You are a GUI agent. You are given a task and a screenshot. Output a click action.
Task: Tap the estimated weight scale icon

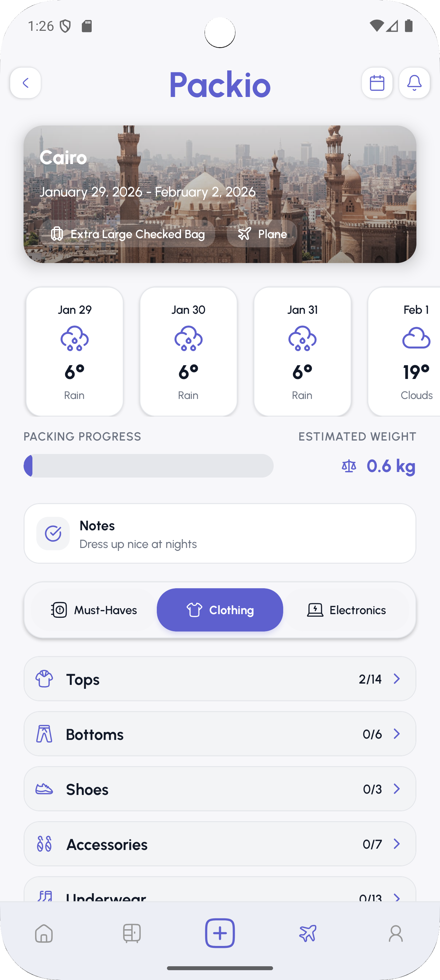click(349, 466)
